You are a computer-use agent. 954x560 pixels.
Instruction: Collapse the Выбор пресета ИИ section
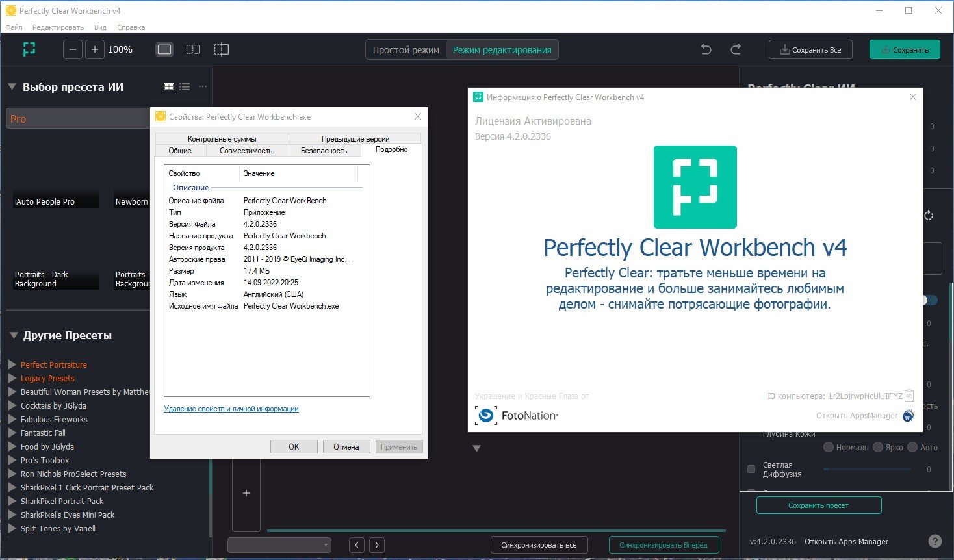[12, 87]
